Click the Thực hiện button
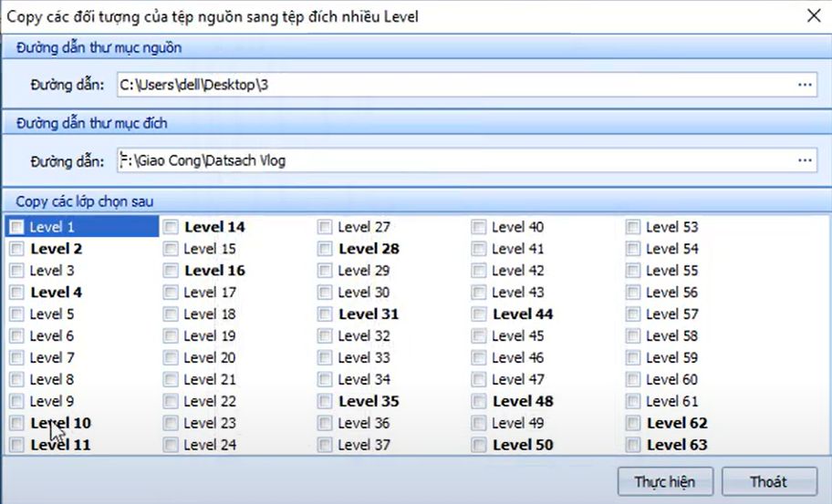 (x=665, y=481)
